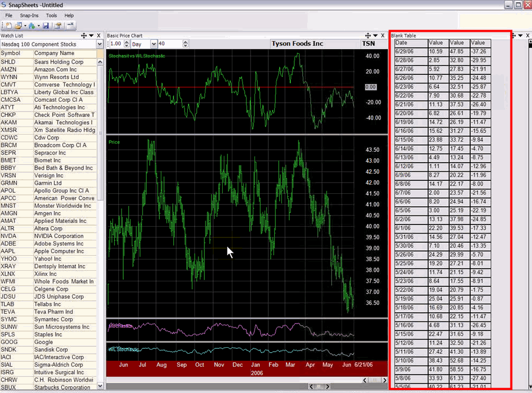532x393 pixels.
Task: Expand the Day timeframe dropdown
Action: tap(154, 44)
